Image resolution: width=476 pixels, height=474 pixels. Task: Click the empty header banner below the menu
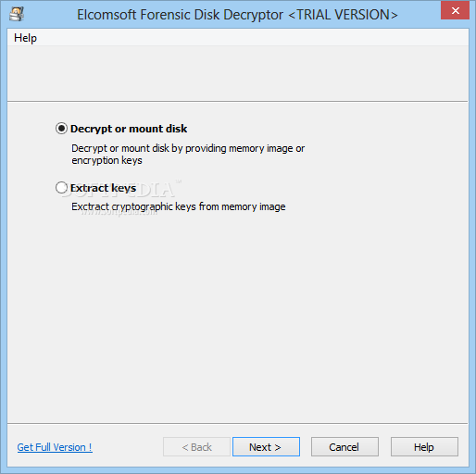click(238, 73)
